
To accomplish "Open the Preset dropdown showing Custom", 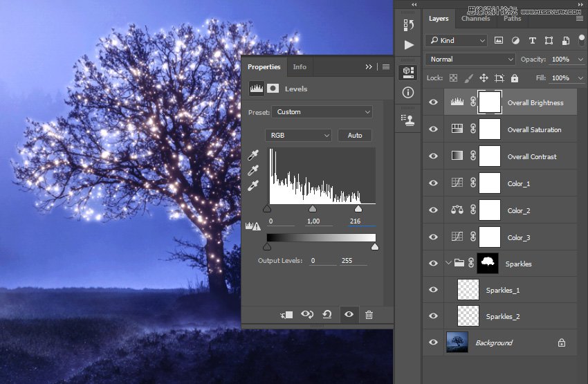I will (322, 112).
